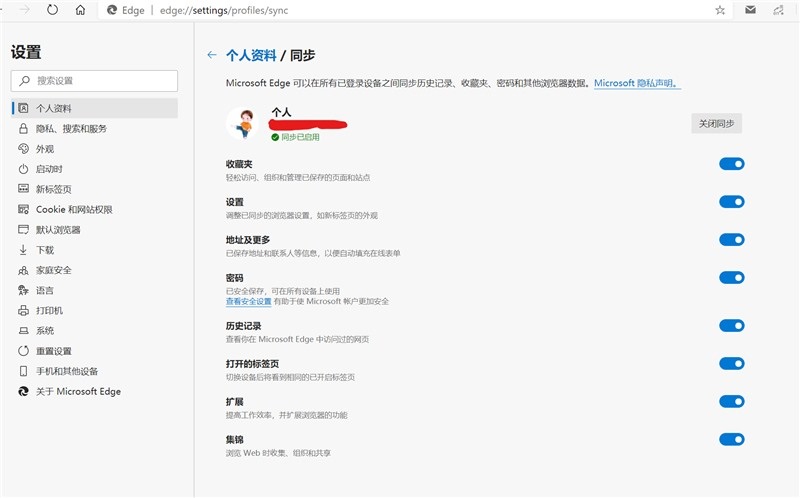The image size is (800, 498).
Task: Click the 语言 language icon
Action: click(x=23, y=290)
